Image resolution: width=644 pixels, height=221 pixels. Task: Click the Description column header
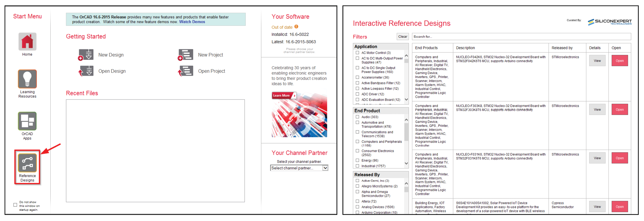coord(501,48)
